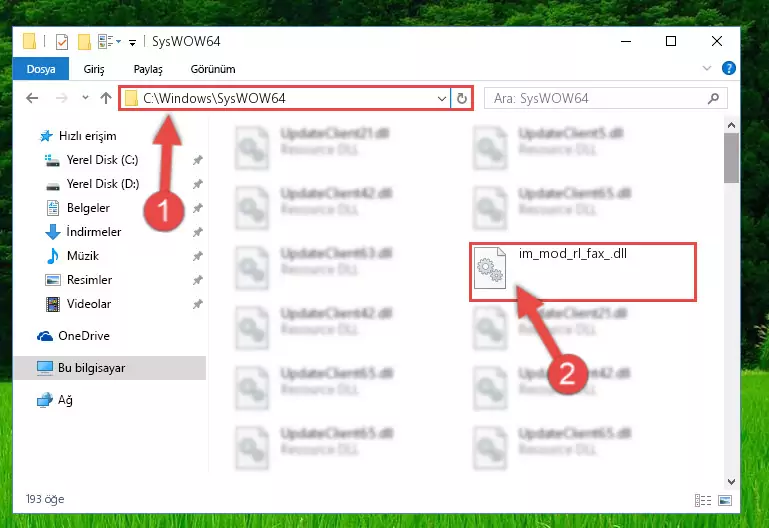The image size is (769, 528).
Task: Open the blue Help question mark icon
Action: 729,68
